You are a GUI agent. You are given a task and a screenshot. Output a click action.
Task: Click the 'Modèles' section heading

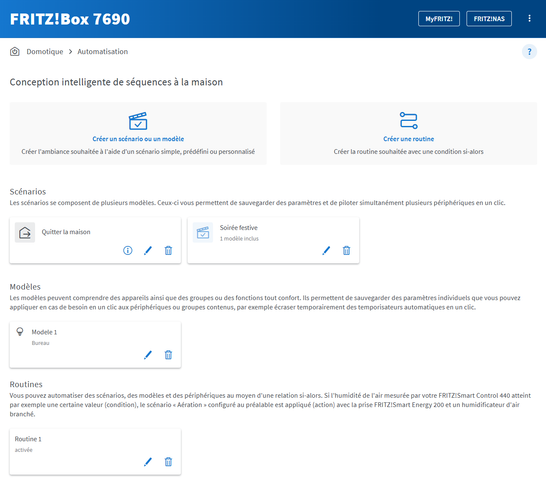pyautogui.click(x=25, y=287)
